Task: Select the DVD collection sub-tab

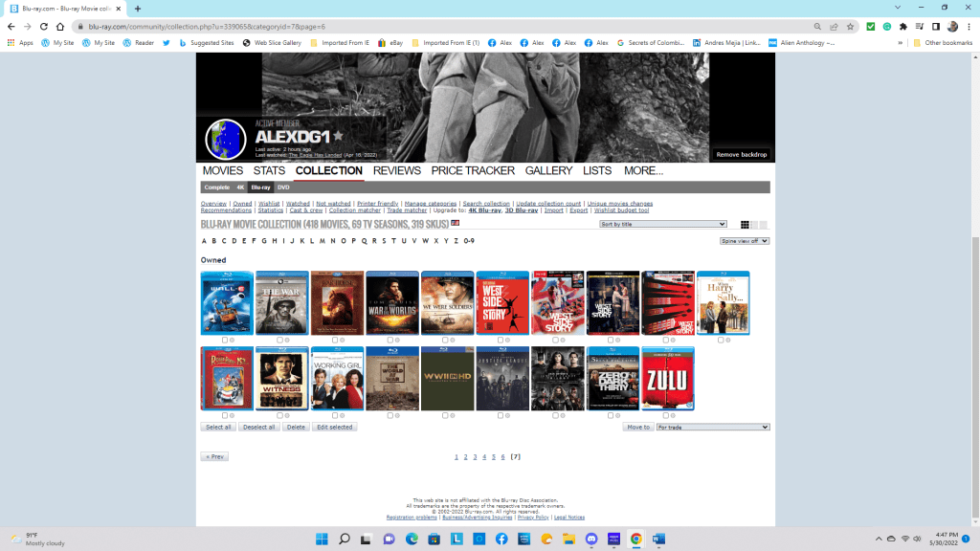Action: [x=283, y=187]
